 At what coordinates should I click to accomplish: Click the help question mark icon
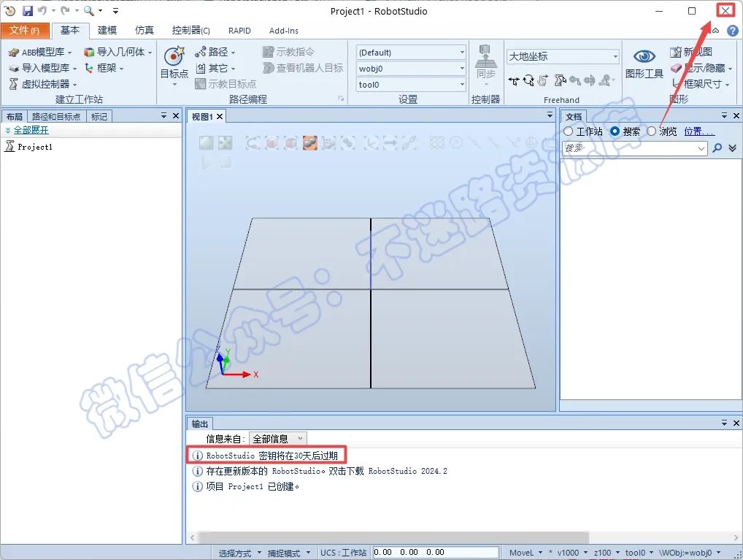coord(732,31)
